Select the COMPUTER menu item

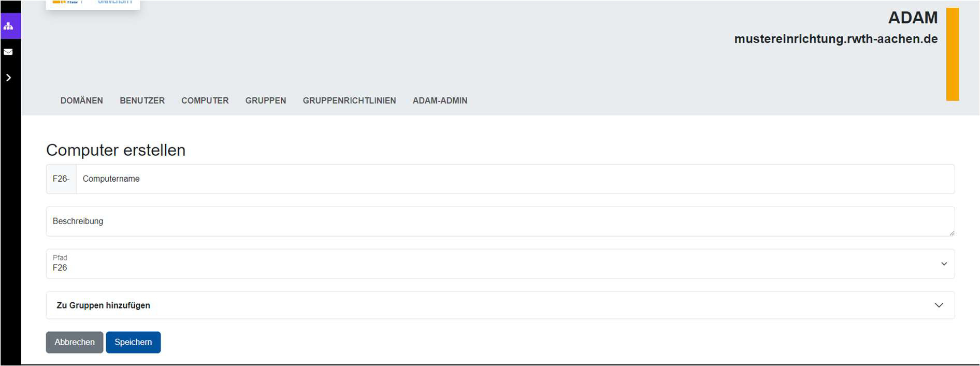point(205,100)
